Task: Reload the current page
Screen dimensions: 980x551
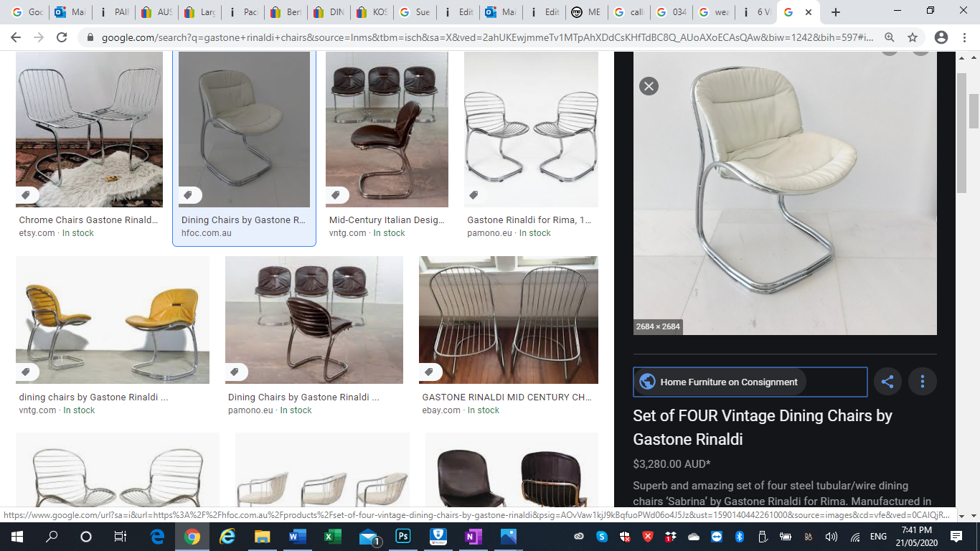Action: click(x=62, y=37)
